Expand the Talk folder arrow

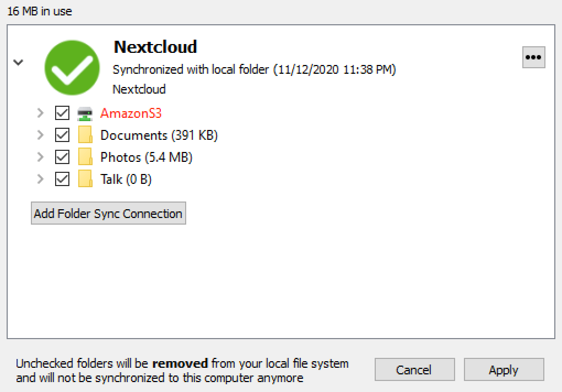(x=41, y=178)
